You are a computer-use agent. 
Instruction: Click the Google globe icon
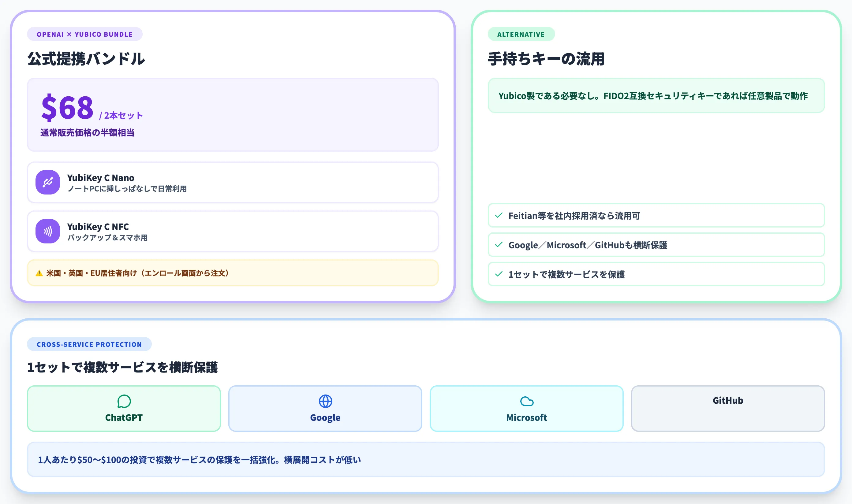(326, 402)
